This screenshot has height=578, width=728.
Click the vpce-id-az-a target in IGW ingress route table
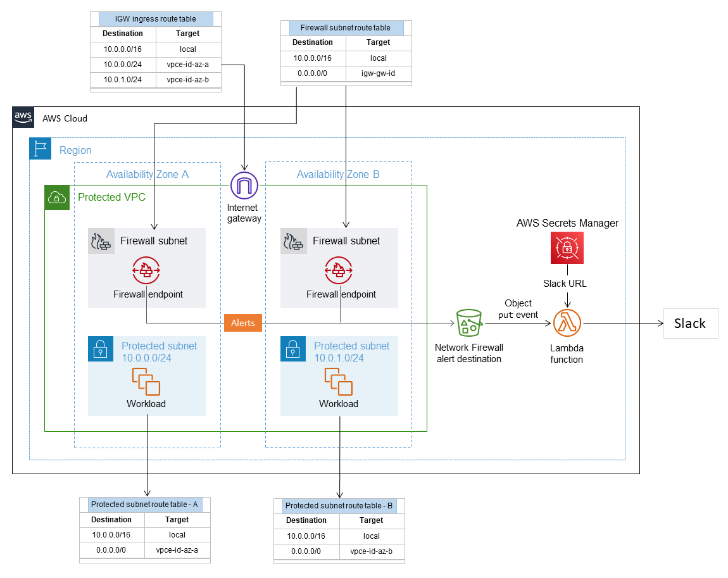point(188,64)
